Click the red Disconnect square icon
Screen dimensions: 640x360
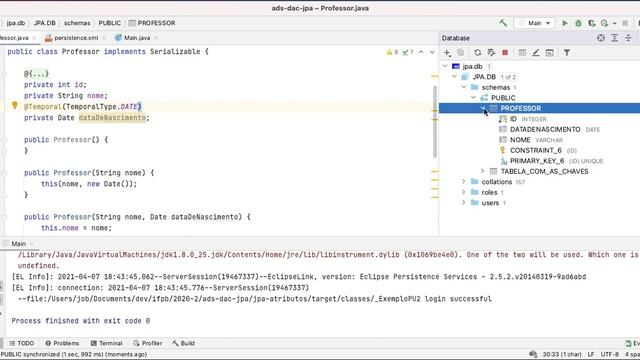coord(505,53)
